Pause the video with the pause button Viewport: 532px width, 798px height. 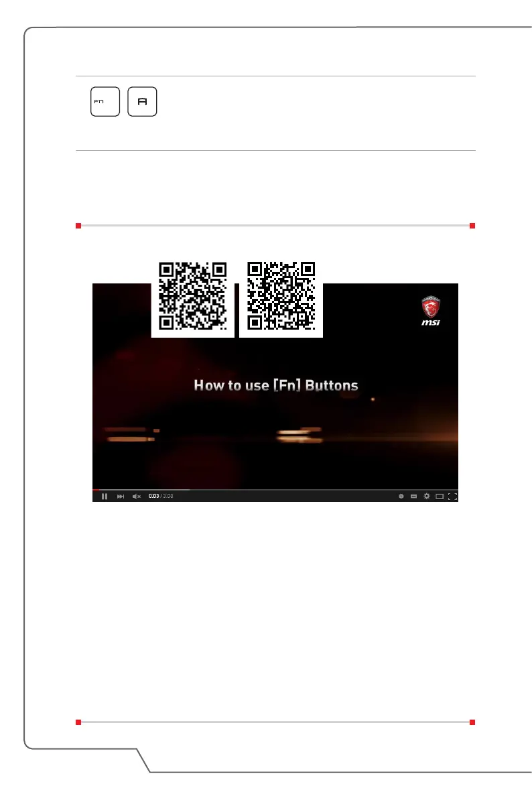(105, 496)
